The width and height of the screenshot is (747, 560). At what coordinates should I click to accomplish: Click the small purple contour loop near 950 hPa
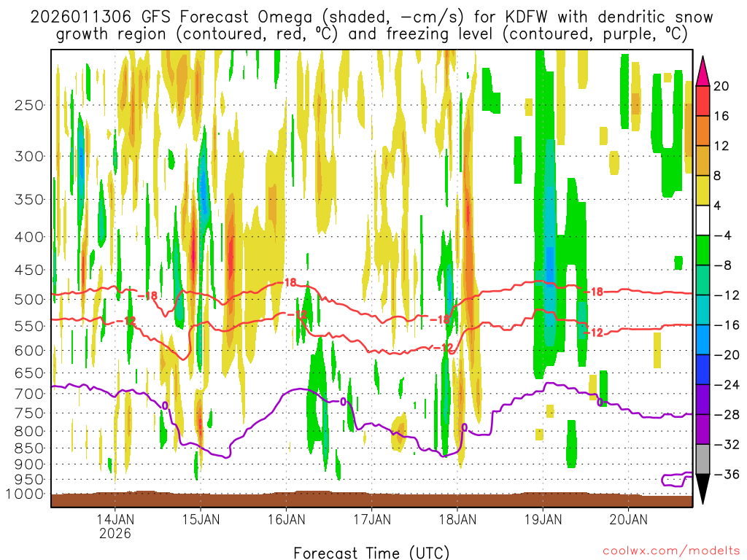click(676, 480)
